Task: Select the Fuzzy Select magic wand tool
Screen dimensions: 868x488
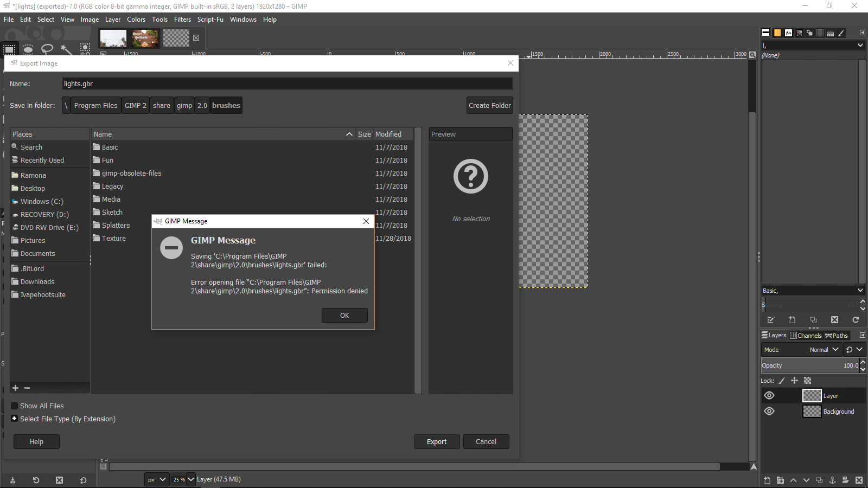Action: 66,49
